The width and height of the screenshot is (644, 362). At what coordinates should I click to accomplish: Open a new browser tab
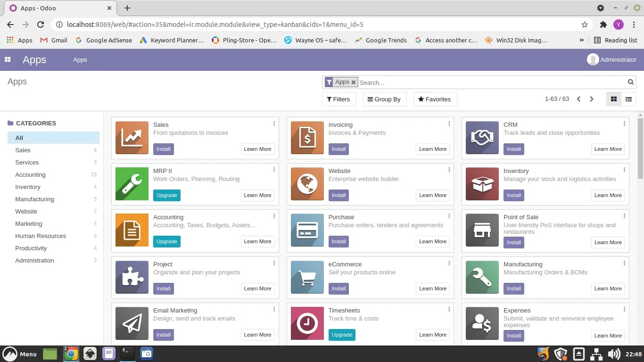click(127, 8)
